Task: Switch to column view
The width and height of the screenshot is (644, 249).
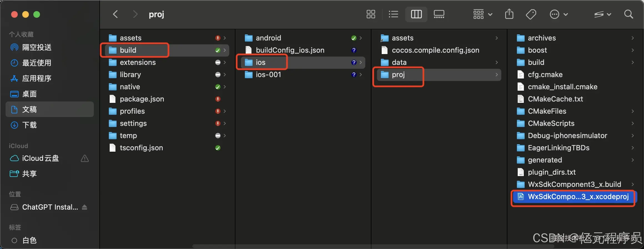Action: [416, 14]
